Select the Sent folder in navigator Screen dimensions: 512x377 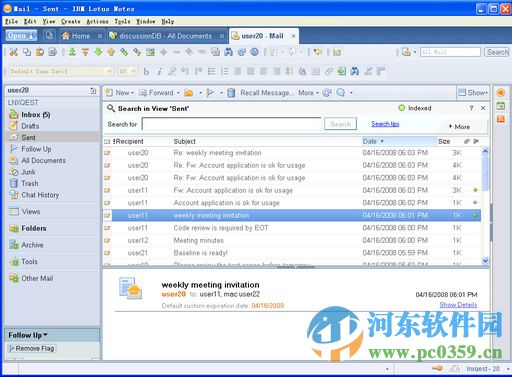(52, 137)
